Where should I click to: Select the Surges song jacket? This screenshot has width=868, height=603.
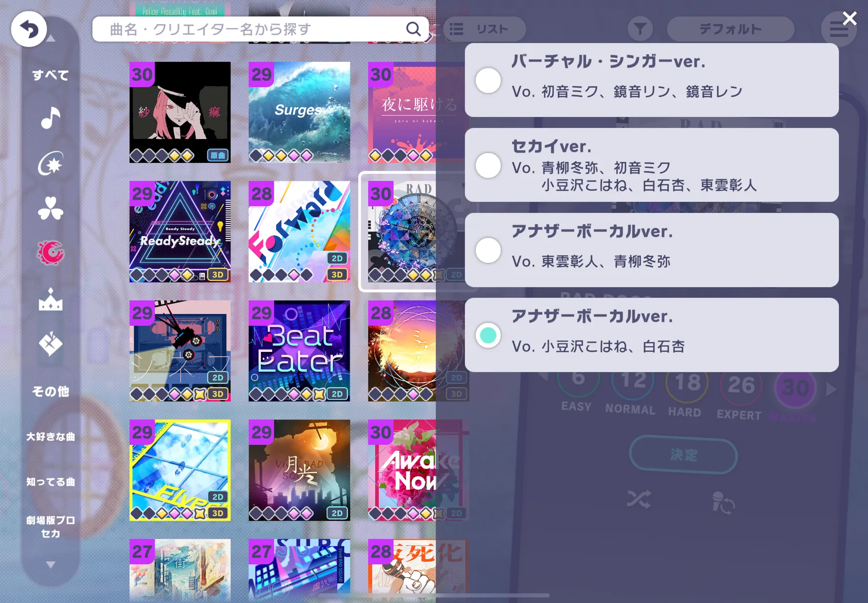point(299,112)
